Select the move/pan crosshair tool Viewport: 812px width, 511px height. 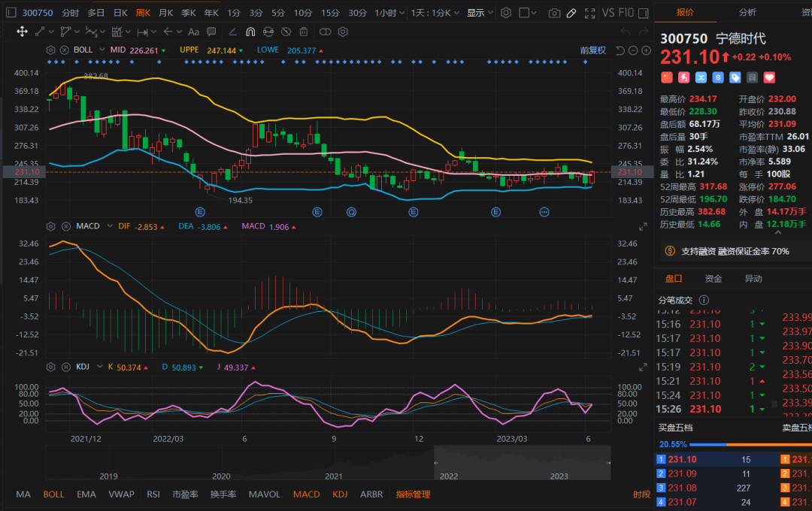click(22, 32)
